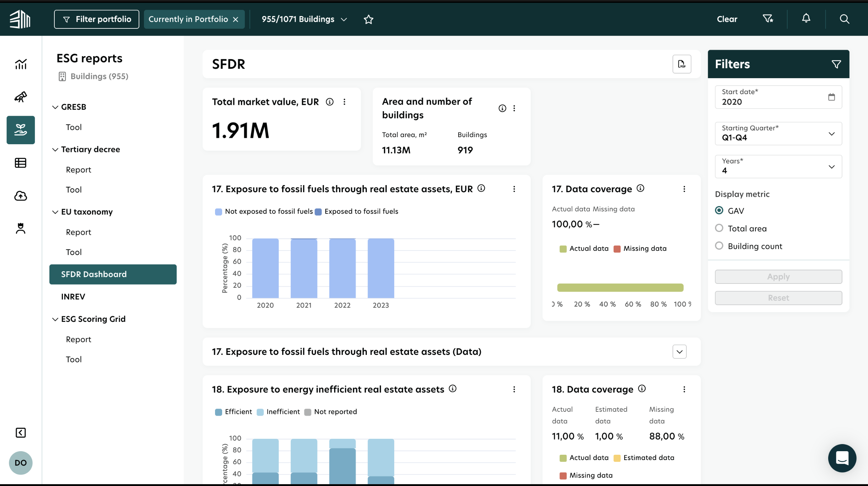The height and width of the screenshot is (486, 868).
Task: Open Tool under GRESB
Action: [74, 127]
